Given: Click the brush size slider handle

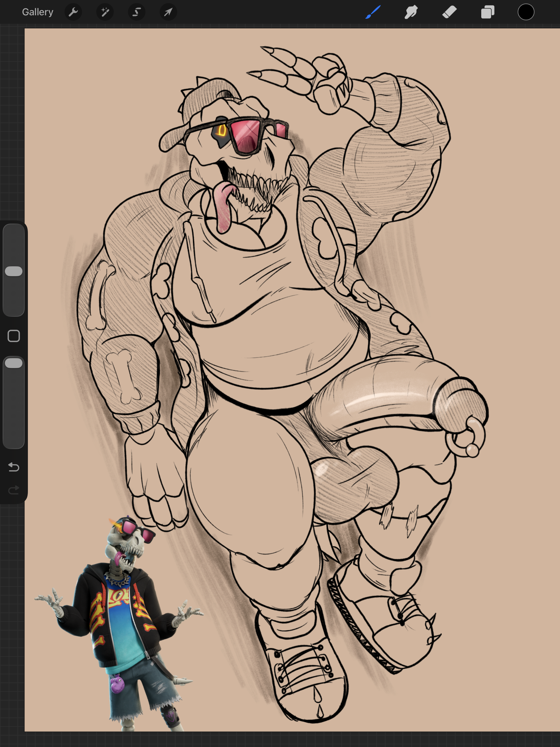Looking at the screenshot, I should click(13, 271).
